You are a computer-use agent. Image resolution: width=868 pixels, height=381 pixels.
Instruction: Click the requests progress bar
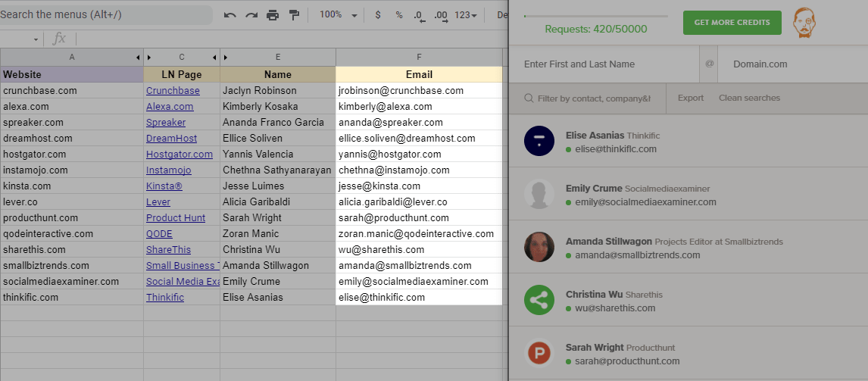point(595,16)
